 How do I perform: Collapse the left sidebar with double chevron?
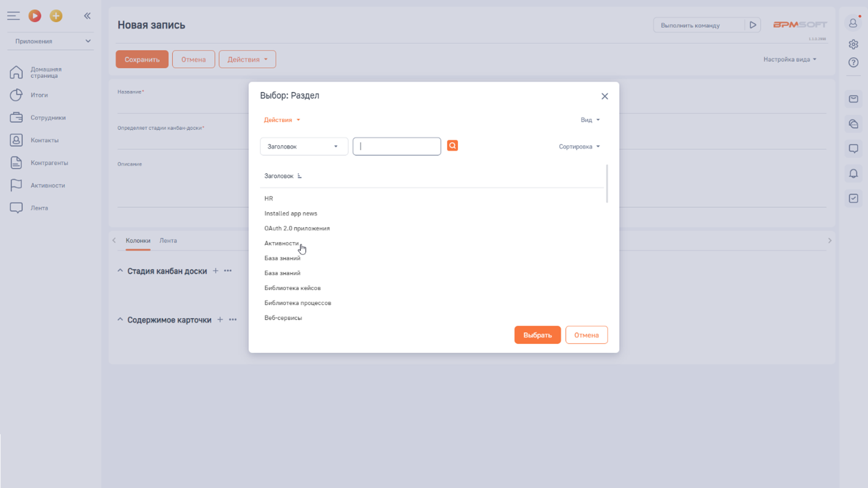pyautogui.click(x=87, y=16)
